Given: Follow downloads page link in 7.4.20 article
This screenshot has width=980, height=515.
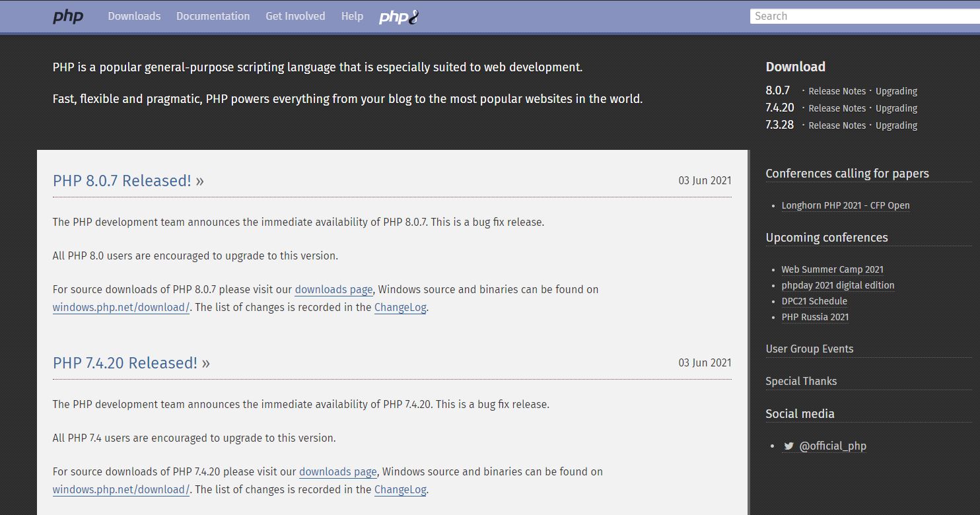Looking at the screenshot, I should [x=338, y=471].
